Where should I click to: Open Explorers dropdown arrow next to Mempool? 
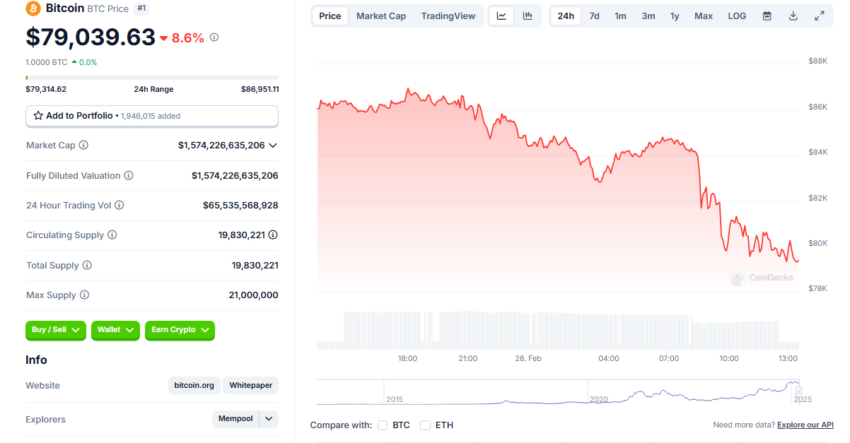(x=268, y=419)
